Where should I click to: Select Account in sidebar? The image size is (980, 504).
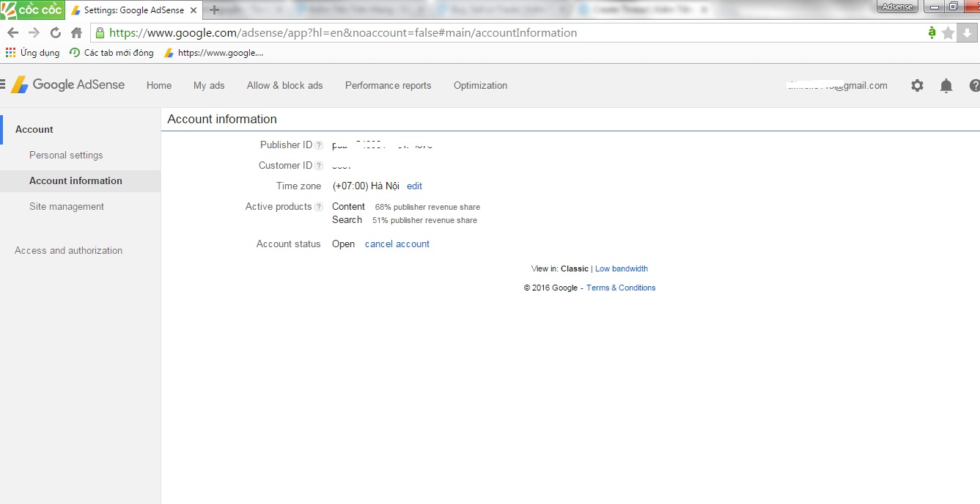34,130
